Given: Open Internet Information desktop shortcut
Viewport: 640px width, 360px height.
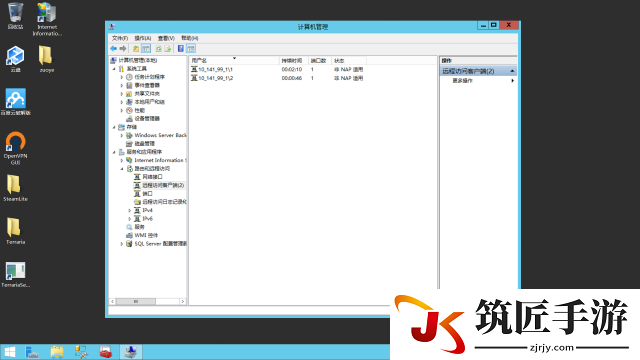Looking at the screenshot, I should tap(47, 19).
